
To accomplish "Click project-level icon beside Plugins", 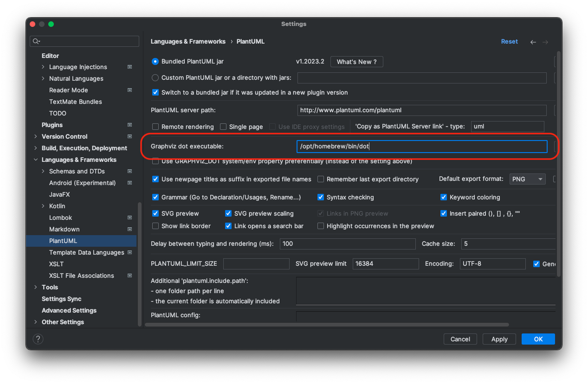I will 130,125.
